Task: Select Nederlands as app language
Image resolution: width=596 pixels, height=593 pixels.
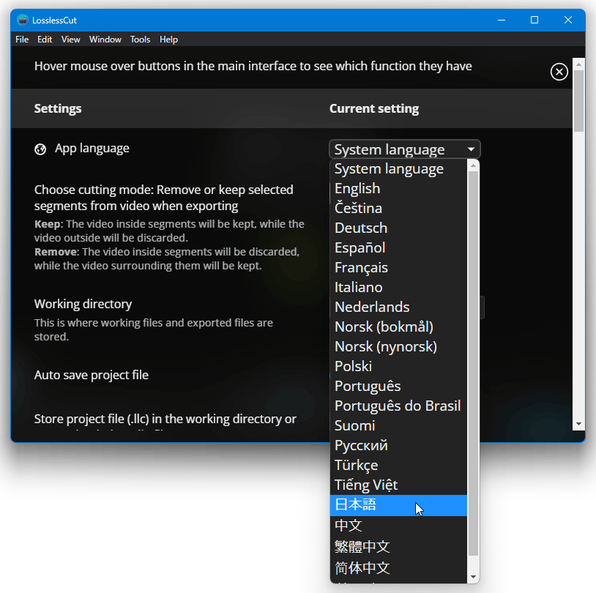Action: pyautogui.click(x=398, y=307)
